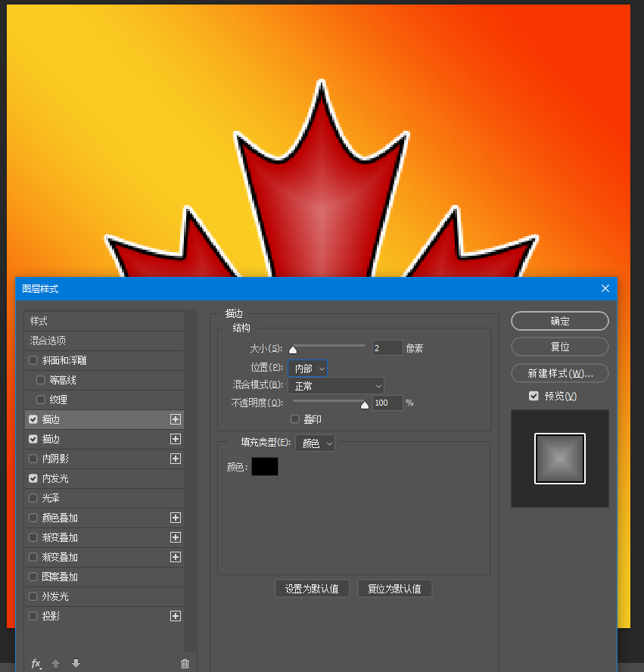The image size is (644, 672).
Task: Click plus icon beside 投影
Action: point(176,616)
